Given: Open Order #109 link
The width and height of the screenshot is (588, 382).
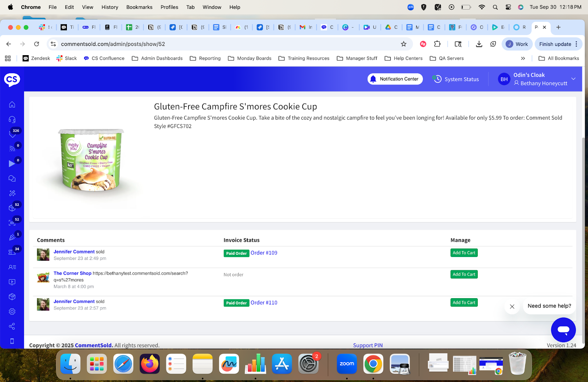Looking at the screenshot, I should point(264,253).
